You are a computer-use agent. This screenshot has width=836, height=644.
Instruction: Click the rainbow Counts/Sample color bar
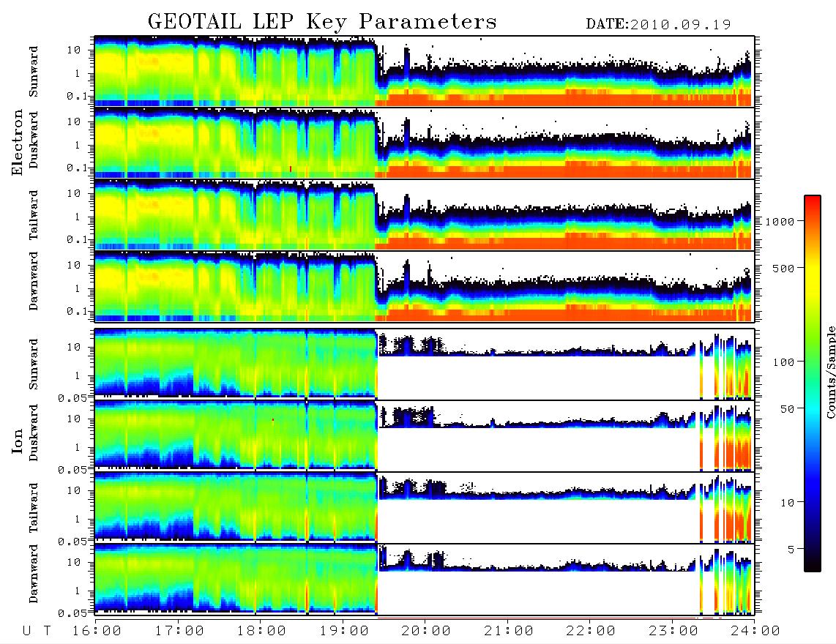(812, 383)
